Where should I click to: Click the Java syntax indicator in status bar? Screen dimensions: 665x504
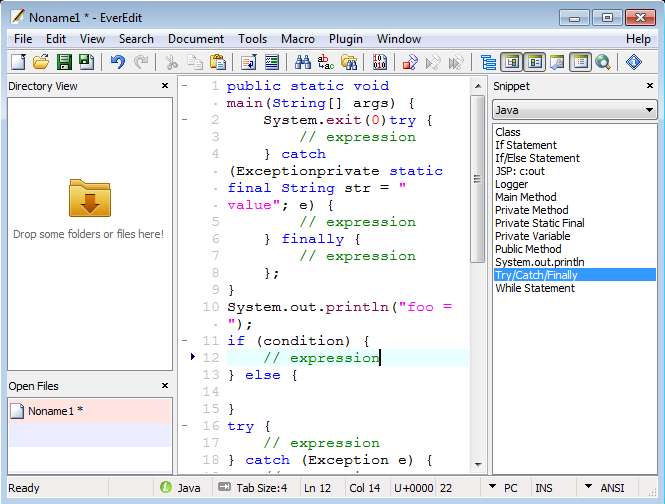pyautogui.click(x=181, y=488)
